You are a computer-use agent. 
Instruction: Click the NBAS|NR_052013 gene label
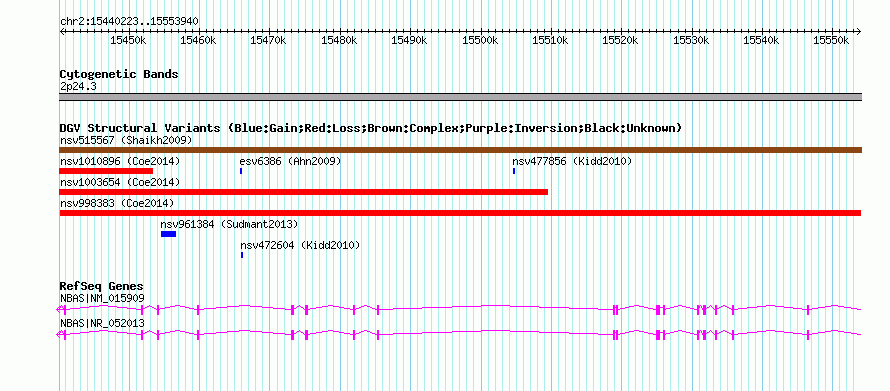[x=102, y=323]
